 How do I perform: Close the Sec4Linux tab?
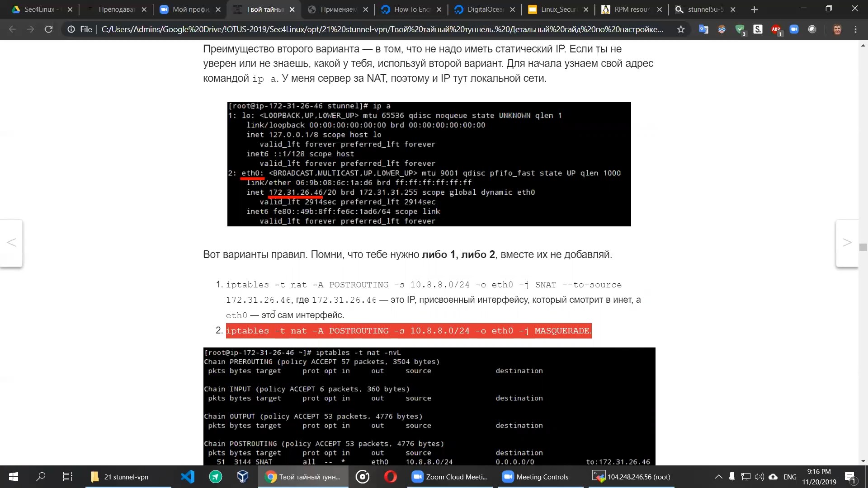click(x=70, y=9)
